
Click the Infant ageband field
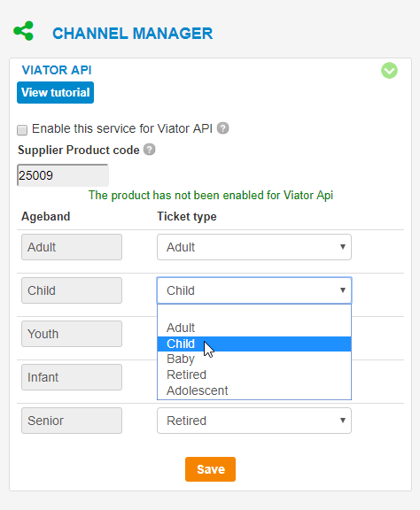pos(72,377)
